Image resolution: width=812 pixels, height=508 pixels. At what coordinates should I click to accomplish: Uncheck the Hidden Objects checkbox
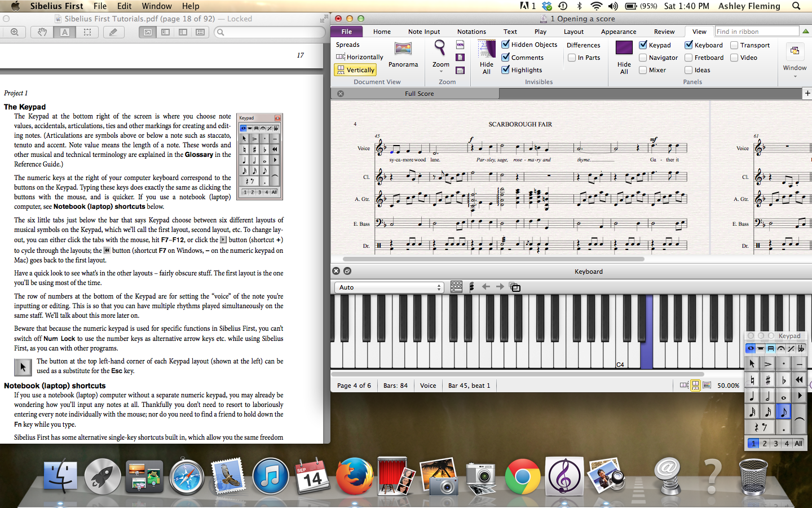pos(506,44)
